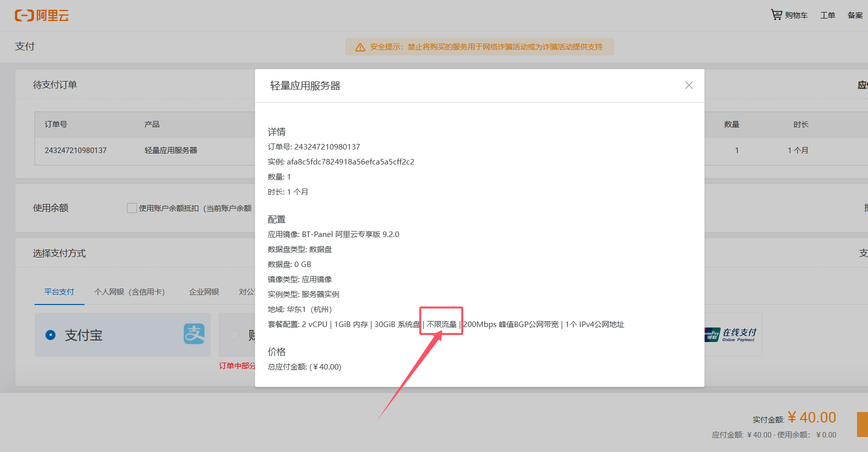
Task: Click 轻量应用服务器 product cell in order table
Action: [x=171, y=150]
